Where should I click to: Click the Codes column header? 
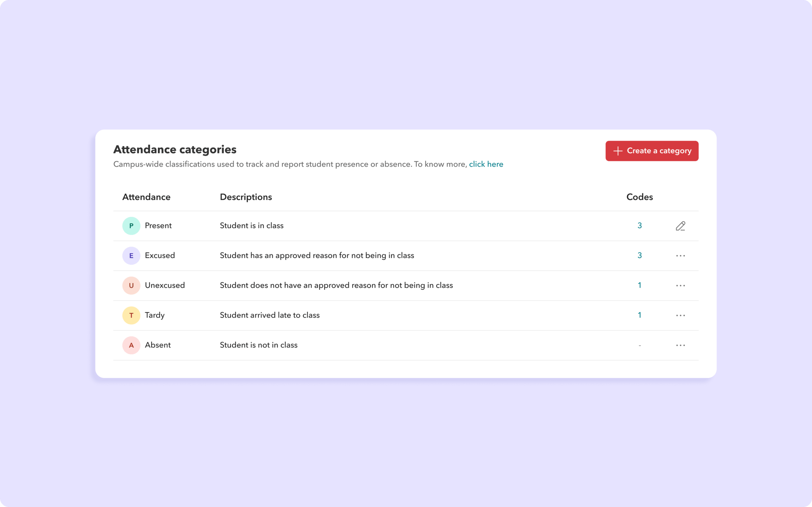(639, 197)
